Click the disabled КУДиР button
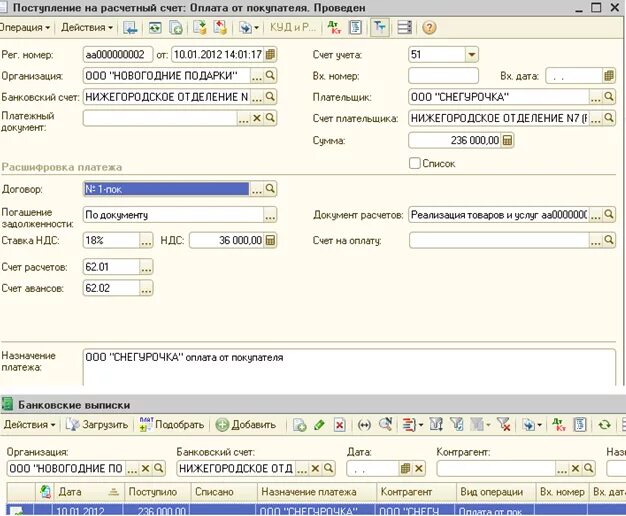The height and width of the screenshot is (516, 626). [293, 28]
